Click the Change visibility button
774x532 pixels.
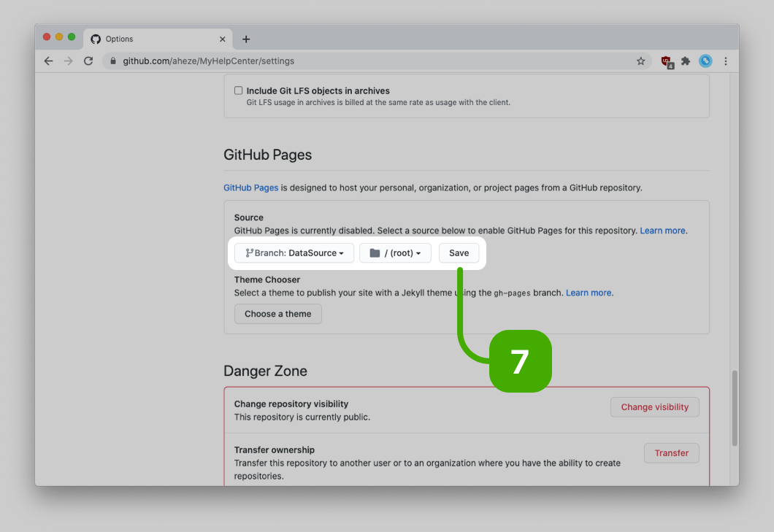point(654,407)
